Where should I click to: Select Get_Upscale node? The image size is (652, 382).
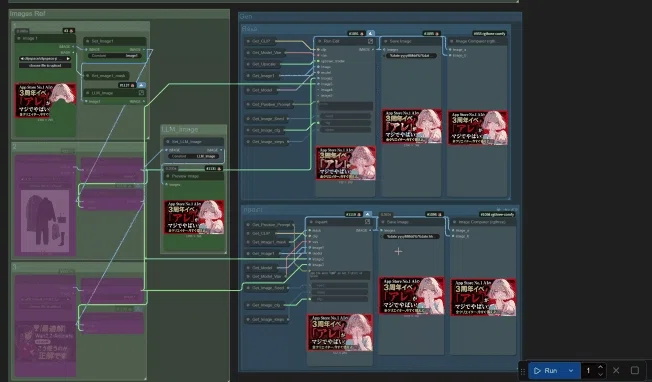pyautogui.click(x=262, y=64)
